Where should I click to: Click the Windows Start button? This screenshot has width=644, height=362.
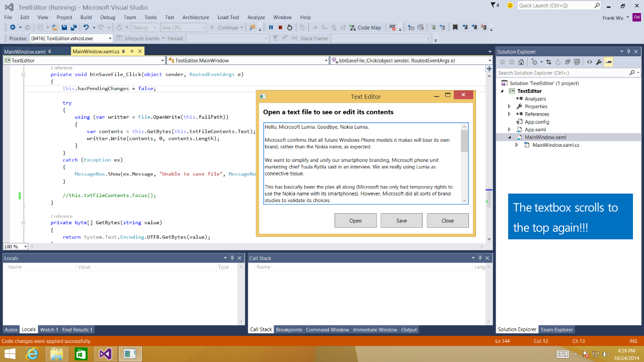10,354
